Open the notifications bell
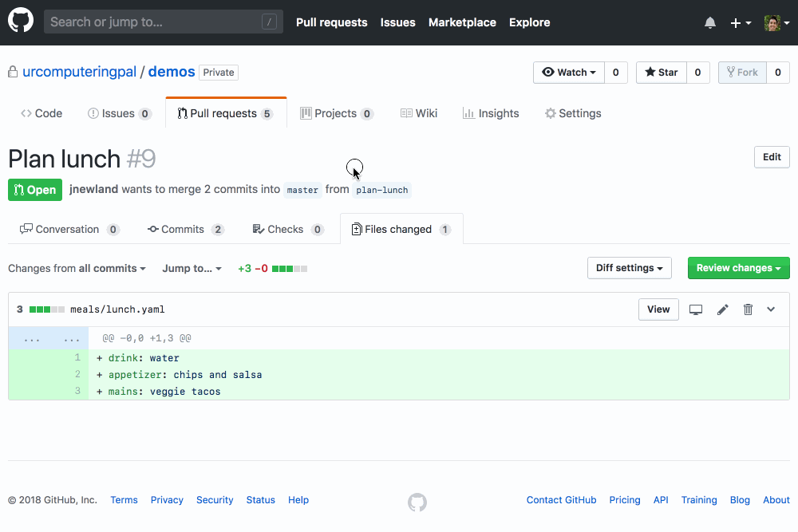This screenshot has width=798, height=532. click(x=710, y=23)
